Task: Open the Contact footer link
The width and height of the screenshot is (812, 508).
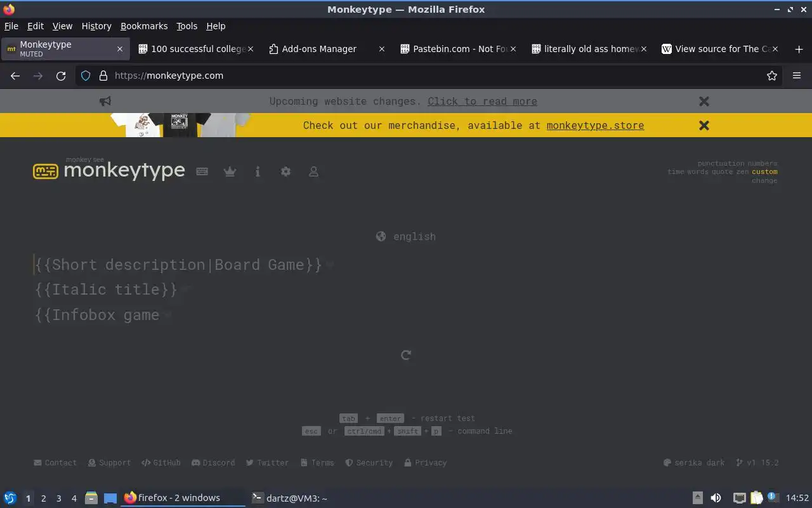Action: click(55, 462)
